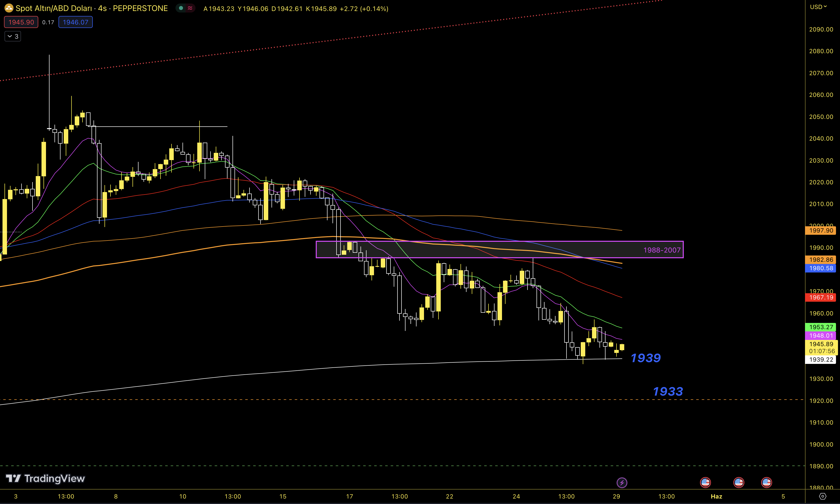
Task: Open the Spot Altın/ABD Doları symbol title
Action: coord(91,8)
